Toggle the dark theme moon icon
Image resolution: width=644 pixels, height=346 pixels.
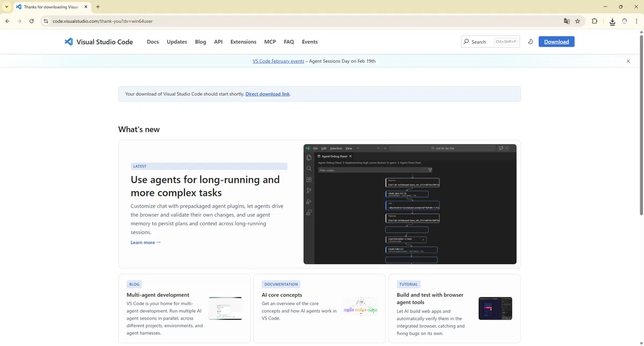pos(530,42)
